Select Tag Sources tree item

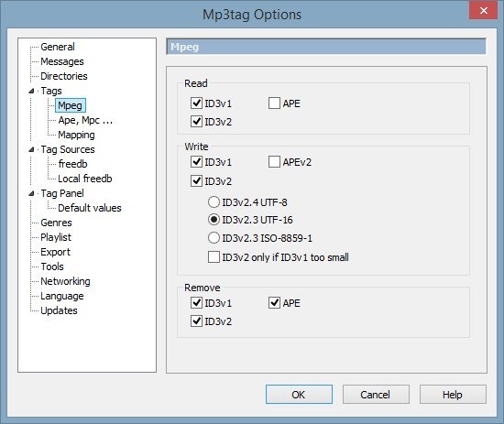point(68,149)
